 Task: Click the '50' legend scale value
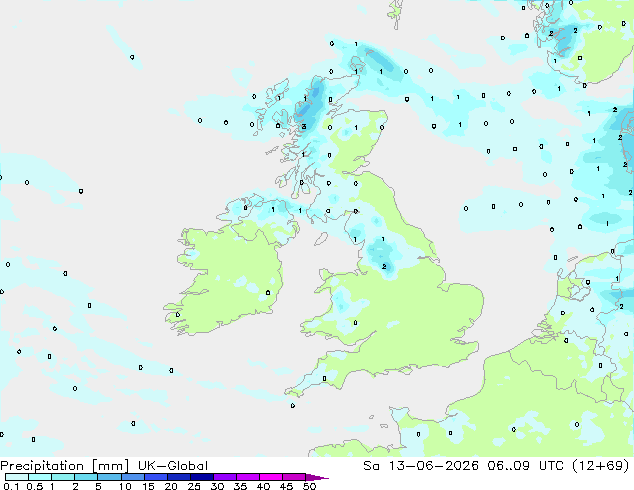309,486
